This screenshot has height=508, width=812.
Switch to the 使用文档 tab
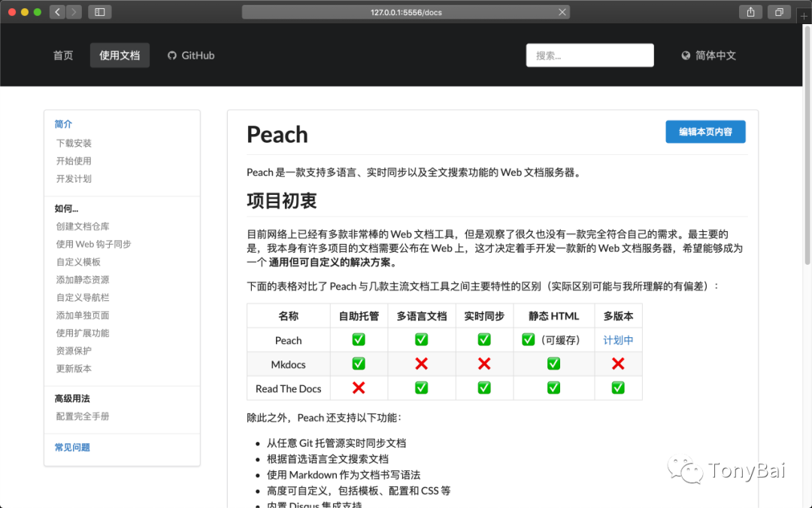(120, 55)
